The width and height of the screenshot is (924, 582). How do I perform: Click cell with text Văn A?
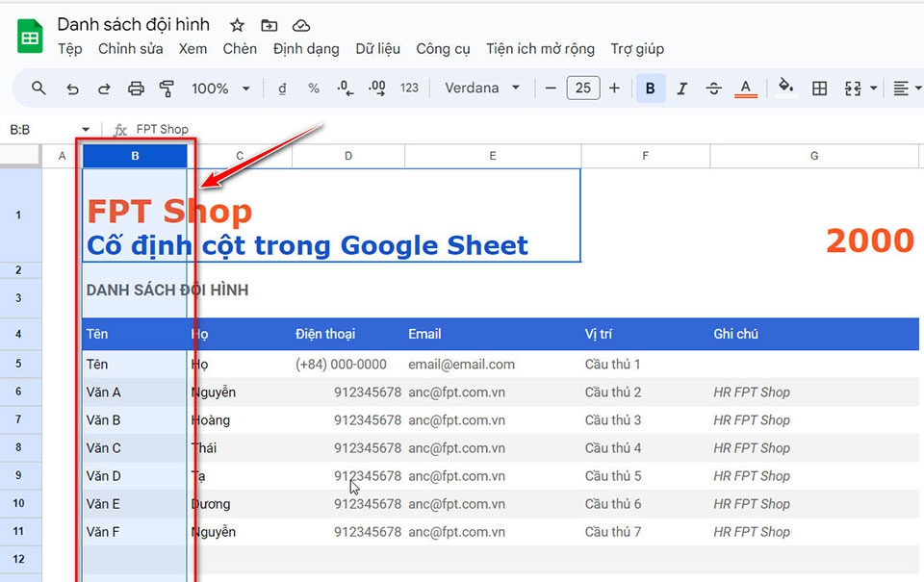[x=135, y=392]
